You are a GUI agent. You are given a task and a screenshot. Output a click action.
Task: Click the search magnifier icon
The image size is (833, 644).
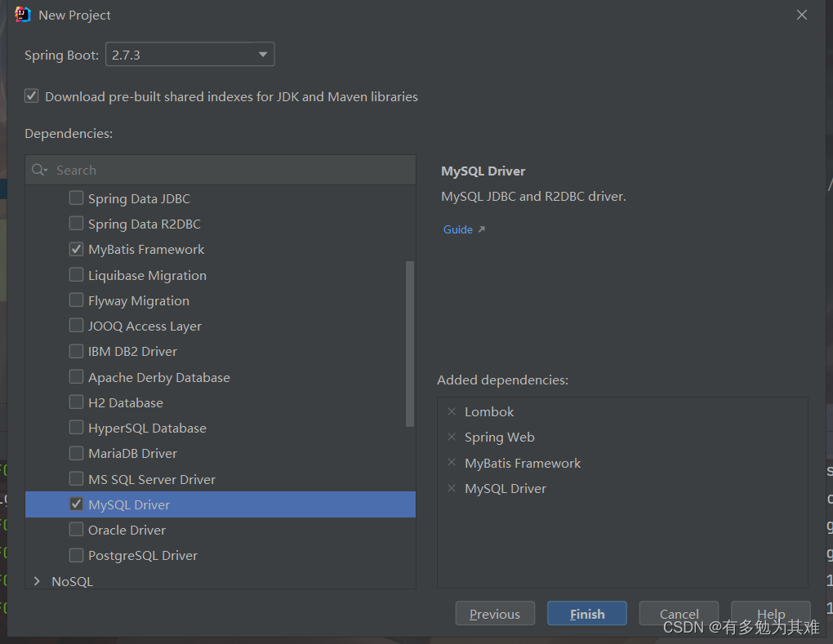tap(38, 170)
